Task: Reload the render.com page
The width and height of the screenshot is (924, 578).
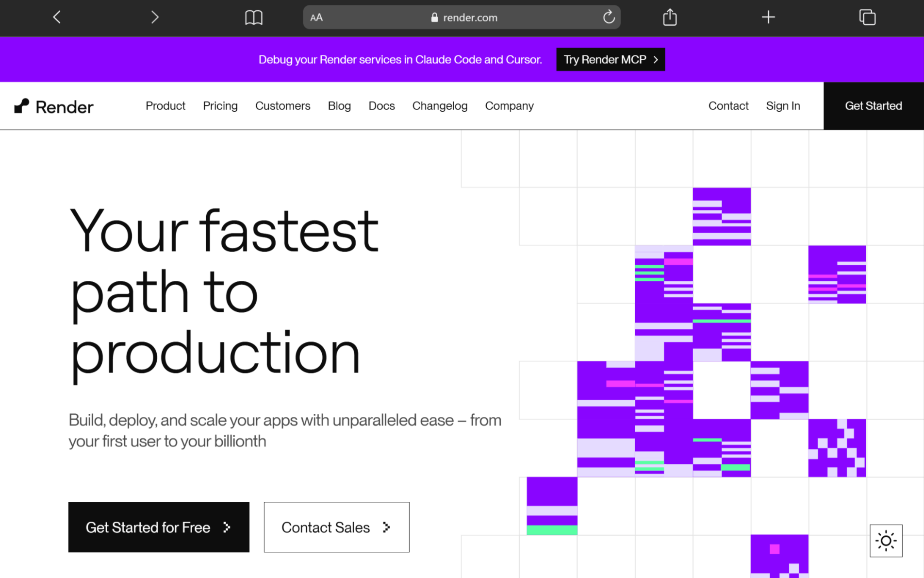Action: tap(609, 17)
